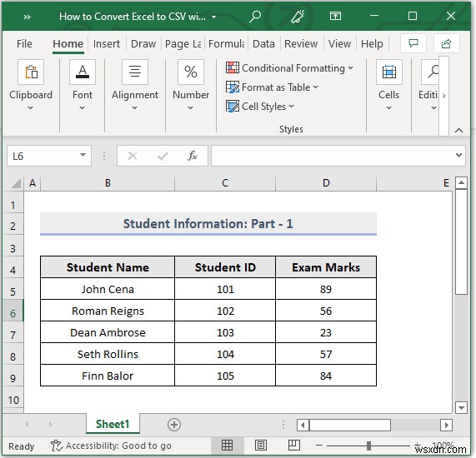Click zoom out minus button
This screenshot has width=476, height=458.
pos(319,446)
